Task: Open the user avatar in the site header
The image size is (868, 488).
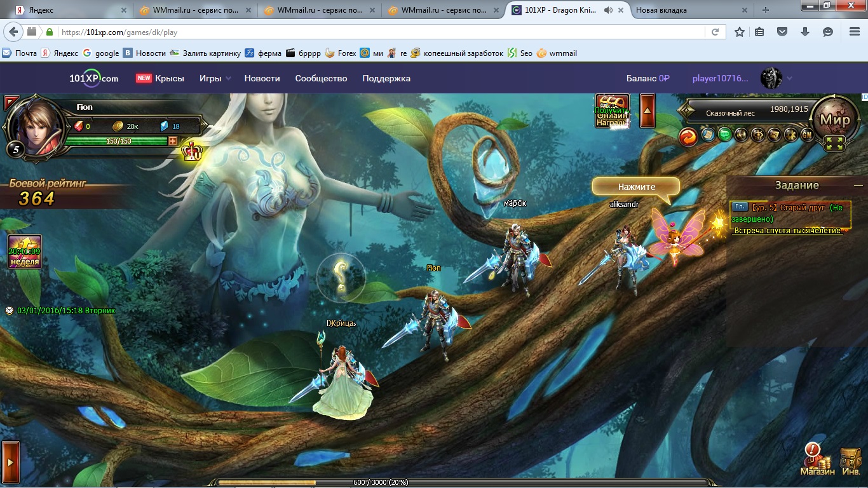Action: (x=771, y=78)
